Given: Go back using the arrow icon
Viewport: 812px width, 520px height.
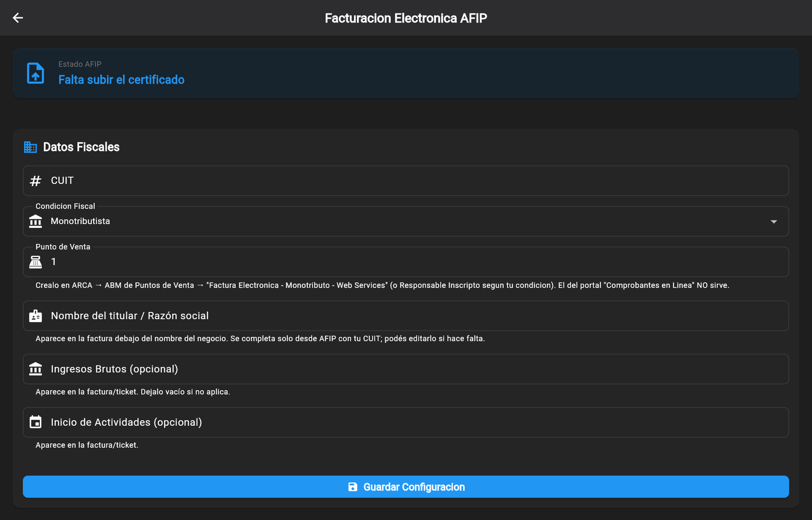Looking at the screenshot, I should tap(18, 18).
